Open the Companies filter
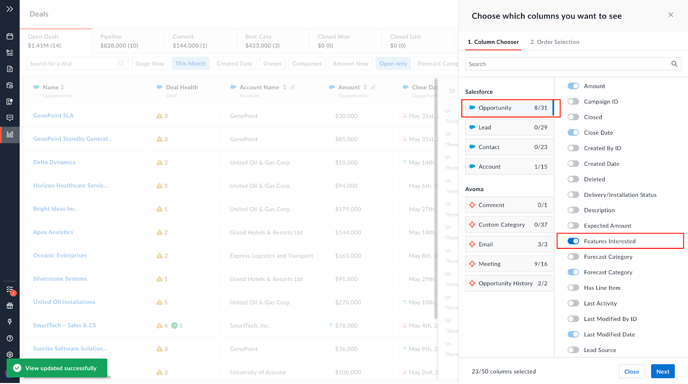688x384 pixels. tap(307, 64)
